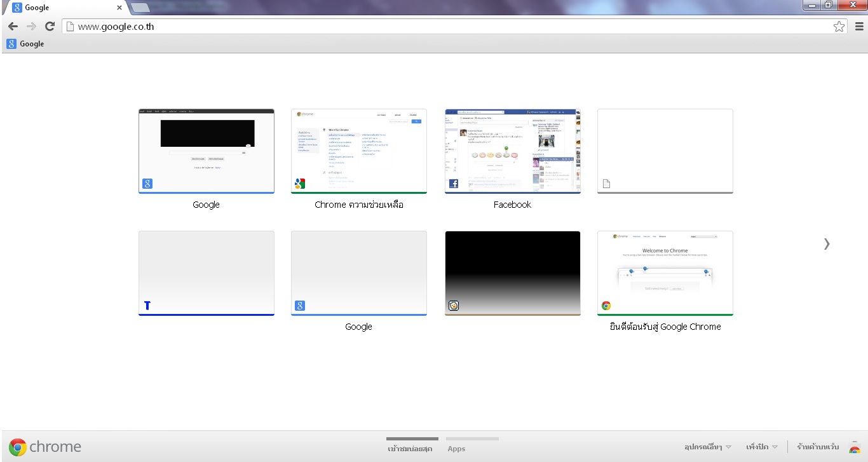Viewport: 868px width, 462px height.
Task: Minimize the Chrome window
Action: tap(811, 5)
